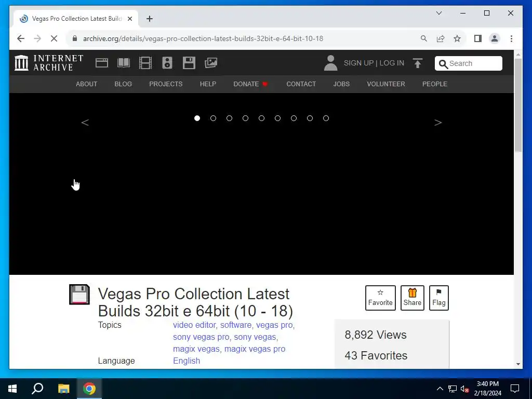The image size is (532, 399).
Task: Open the Chrome profile avatar
Action: click(495, 38)
